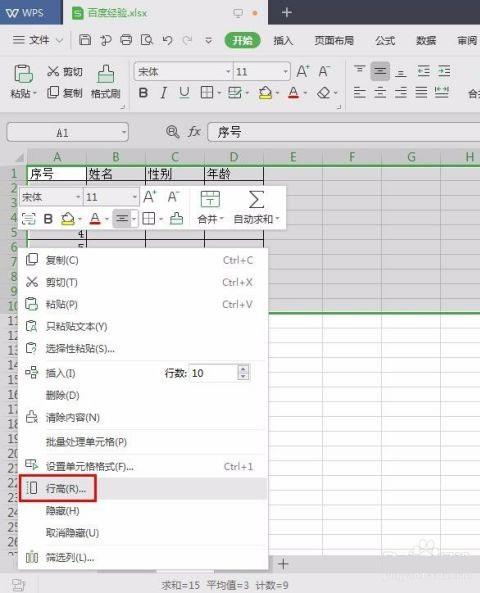Toggle Underline formatting in the ribbon
The width and height of the screenshot is (480, 593).
pos(184,93)
